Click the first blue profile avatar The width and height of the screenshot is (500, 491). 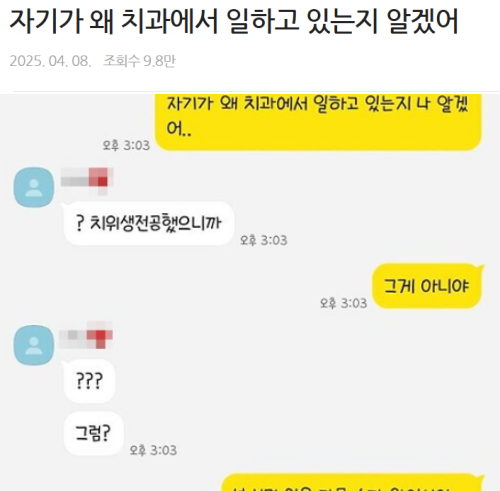pyautogui.click(x=34, y=187)
